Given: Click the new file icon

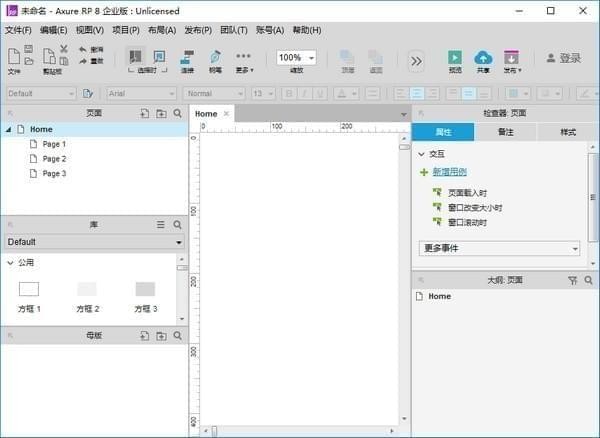Looking at the screenshot, I should pos(14,56).
